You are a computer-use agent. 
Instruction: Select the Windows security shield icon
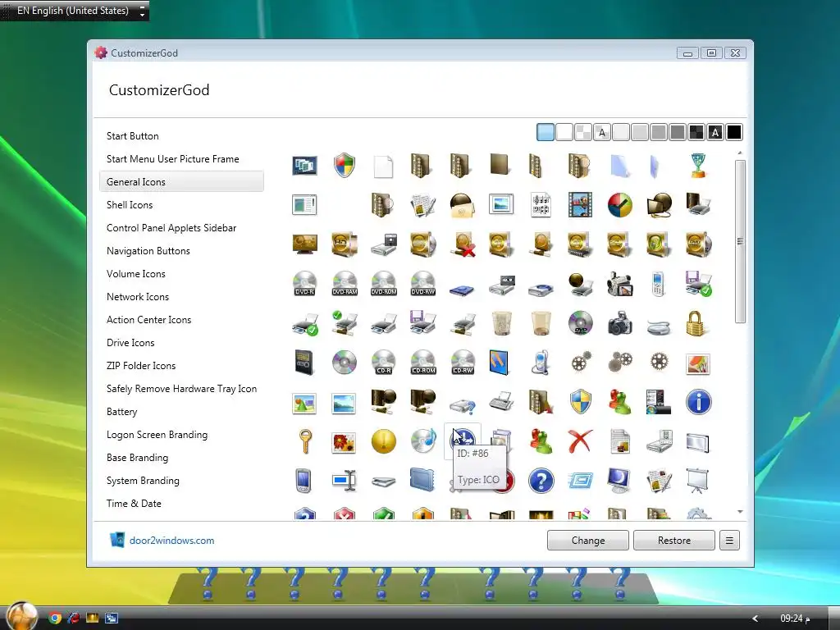(344, 165)
